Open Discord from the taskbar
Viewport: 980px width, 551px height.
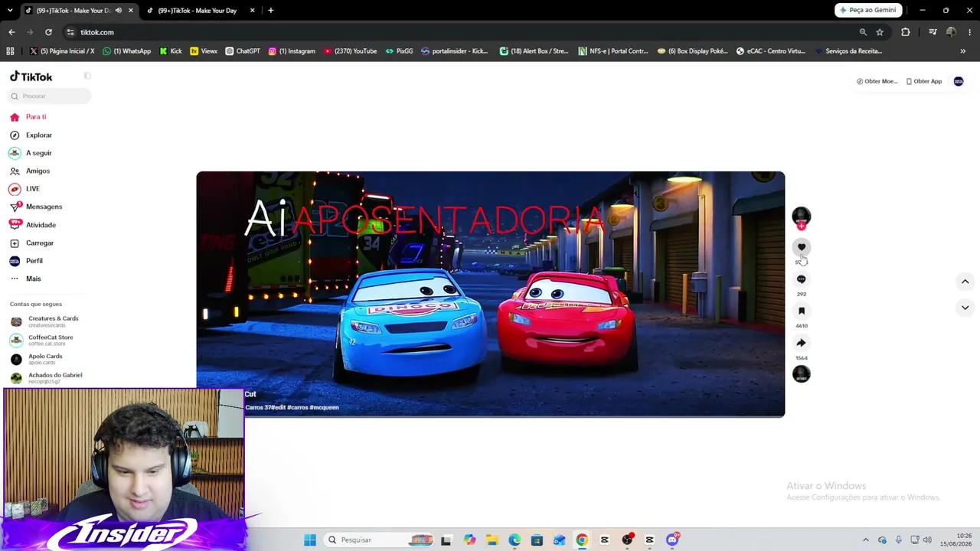672,540
